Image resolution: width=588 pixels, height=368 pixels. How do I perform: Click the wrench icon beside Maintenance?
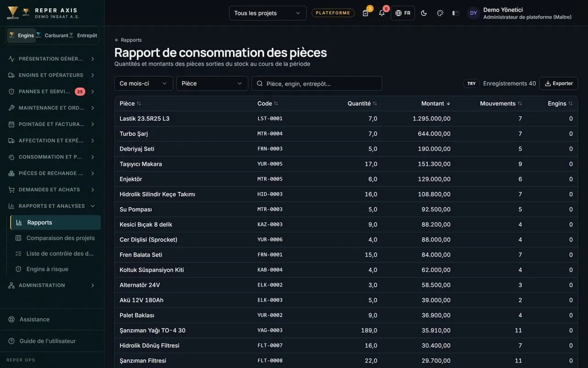[x=11, y=108]
